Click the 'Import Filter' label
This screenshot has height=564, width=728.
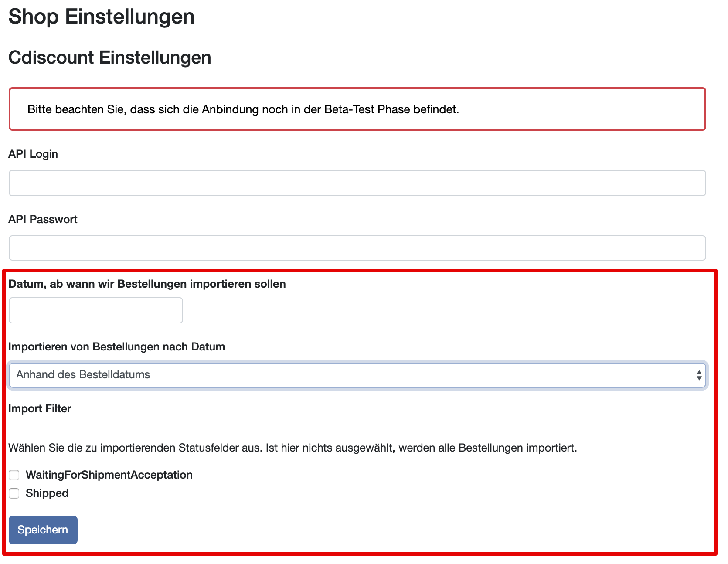pos(40,409)
